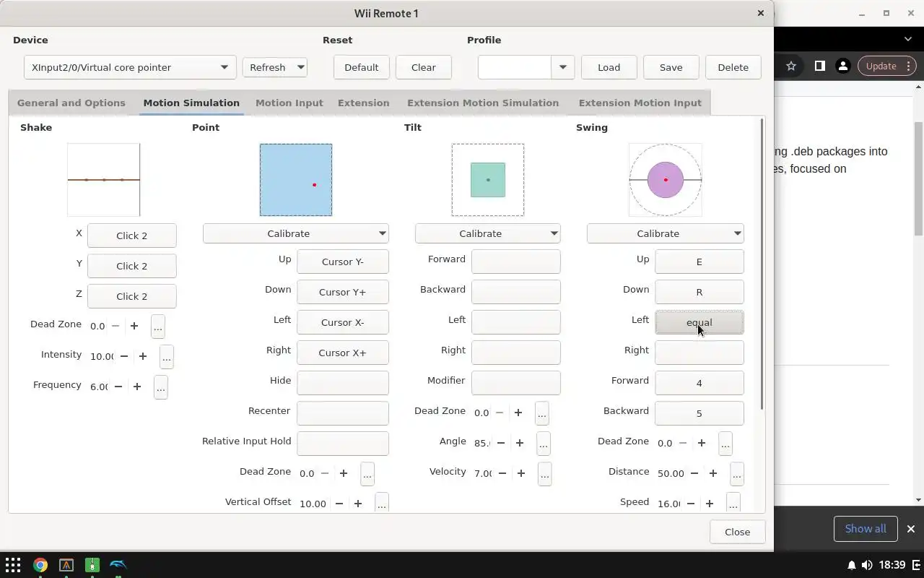Open the Swing Dead Zone advanced settings button
This screenshot has width=924, height=578.
725,443
